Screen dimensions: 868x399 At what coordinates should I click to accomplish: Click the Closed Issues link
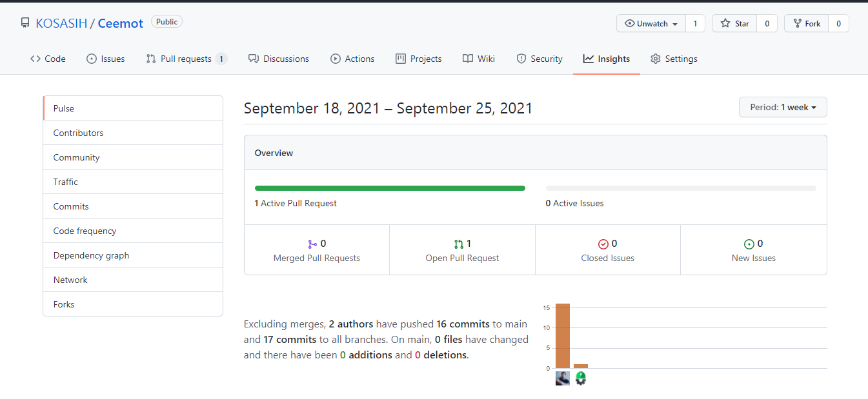(608, 250)
